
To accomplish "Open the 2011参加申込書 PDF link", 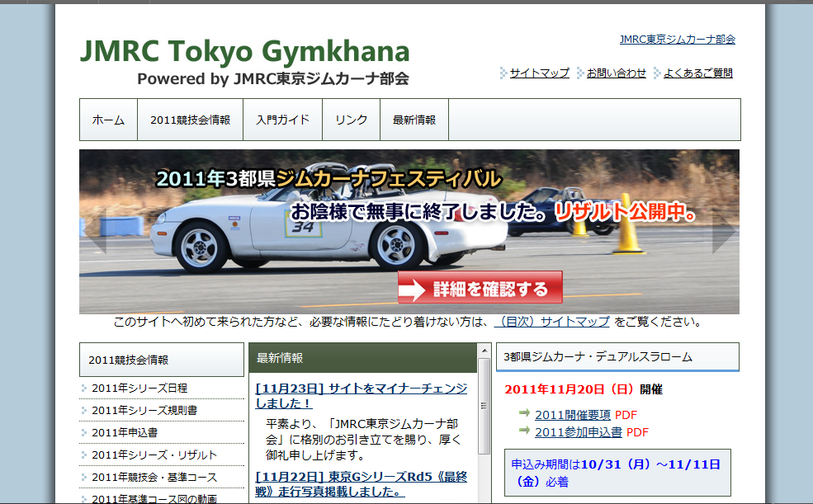I will click(579, 432).
